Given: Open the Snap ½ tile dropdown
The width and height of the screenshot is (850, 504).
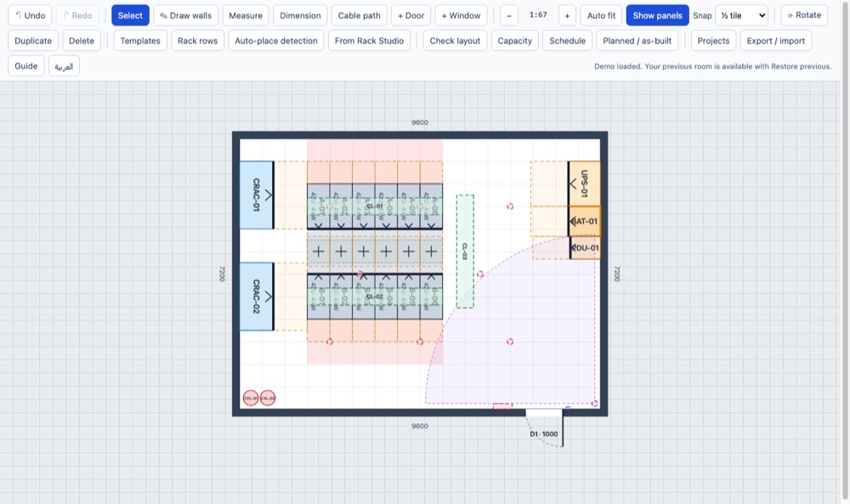Looking at the screenshot, I should point(742,15).
